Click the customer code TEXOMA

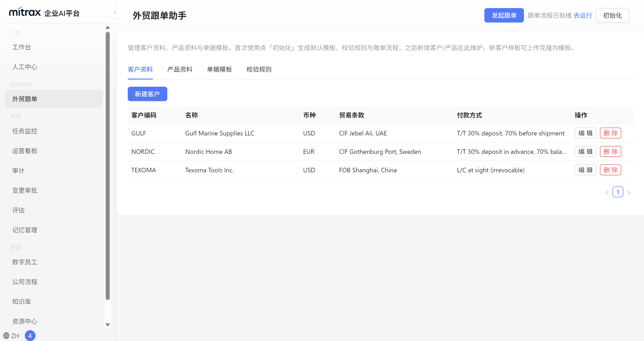[x=143, y=170]
